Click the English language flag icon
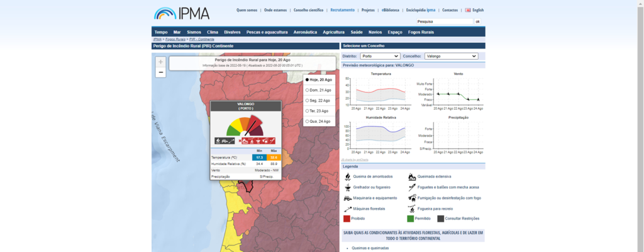 [468, 10]
